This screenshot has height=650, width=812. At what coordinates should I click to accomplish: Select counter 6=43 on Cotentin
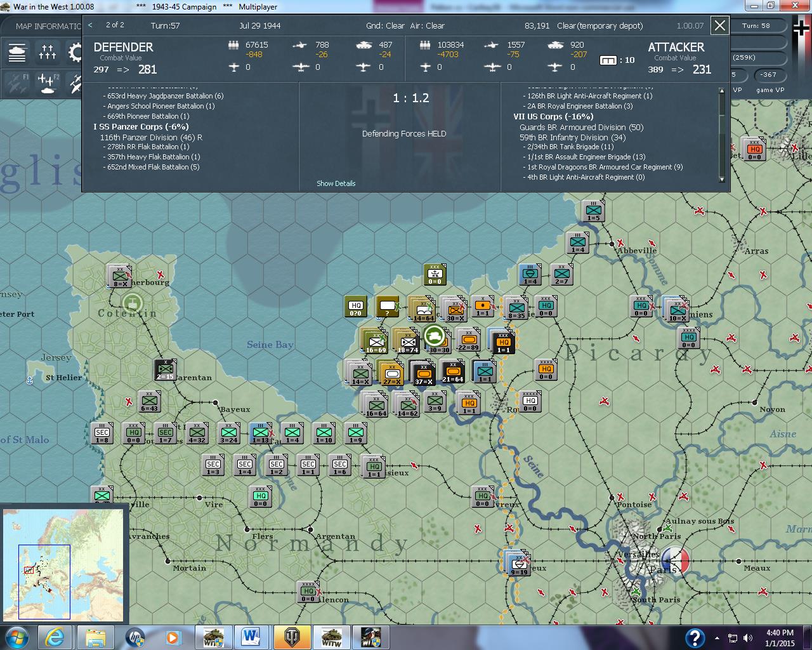coord(149,401)
